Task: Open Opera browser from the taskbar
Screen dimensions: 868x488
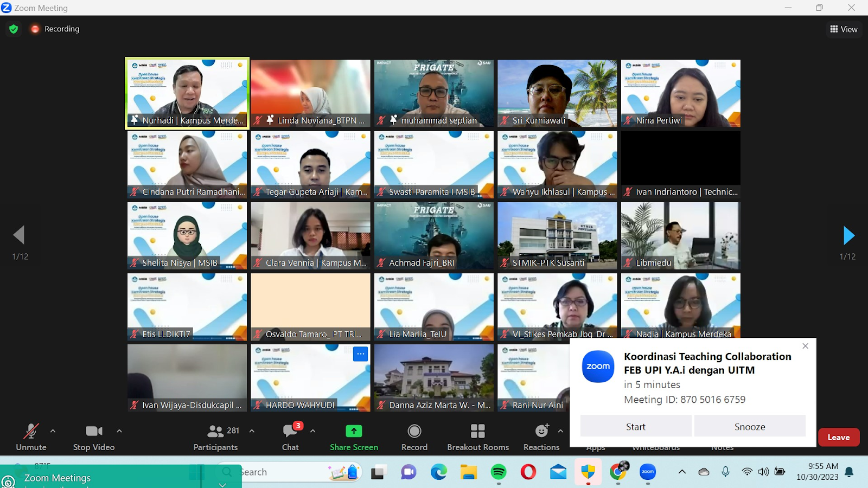Action: (528, 472)
